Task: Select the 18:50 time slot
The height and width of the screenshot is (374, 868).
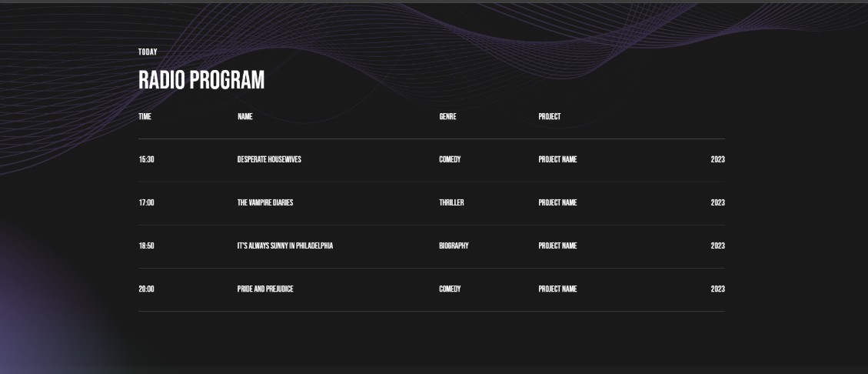Action: click(x=146, y=246)
